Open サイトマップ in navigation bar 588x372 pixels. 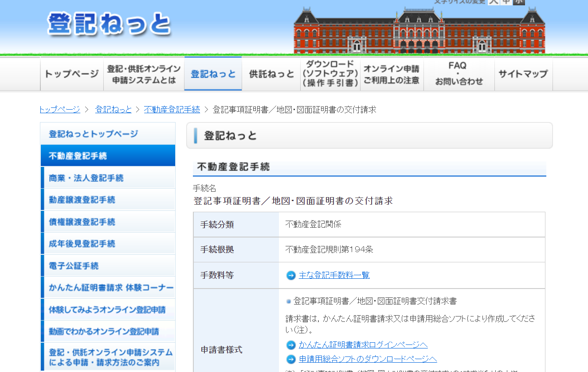[x=523, y=74]
